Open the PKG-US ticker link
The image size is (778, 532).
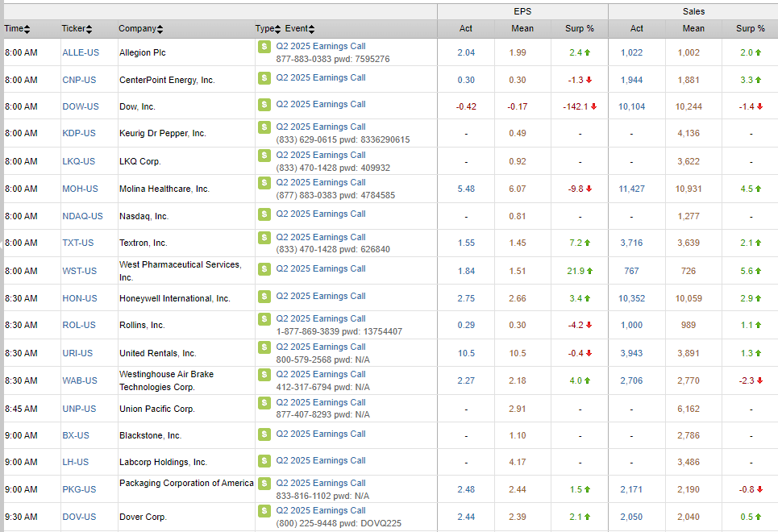[79, 490]
